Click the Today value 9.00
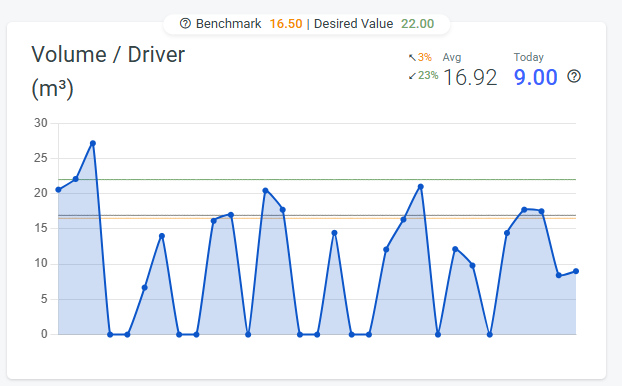Screen dimensions: 622x386 [536, 77]
